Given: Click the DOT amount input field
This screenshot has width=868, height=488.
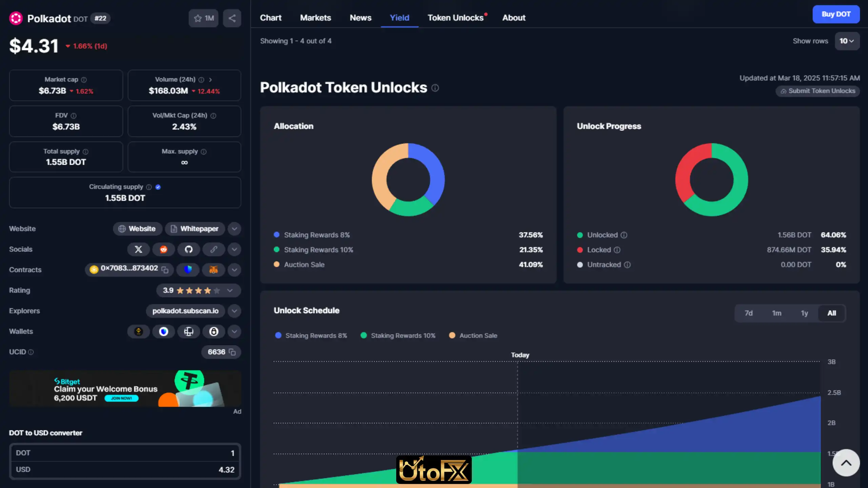Looking at the screenshot, I should (x=125, y=453).
